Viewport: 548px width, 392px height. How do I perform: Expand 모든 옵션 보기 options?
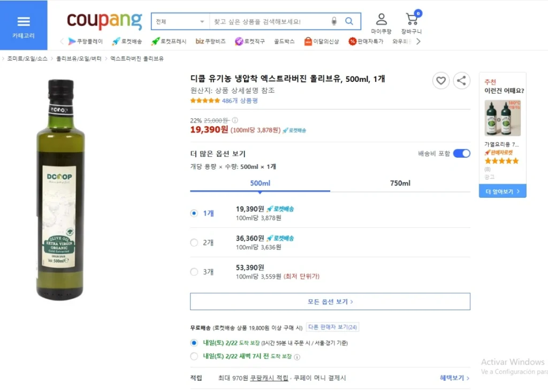click(x=330, y=302)
